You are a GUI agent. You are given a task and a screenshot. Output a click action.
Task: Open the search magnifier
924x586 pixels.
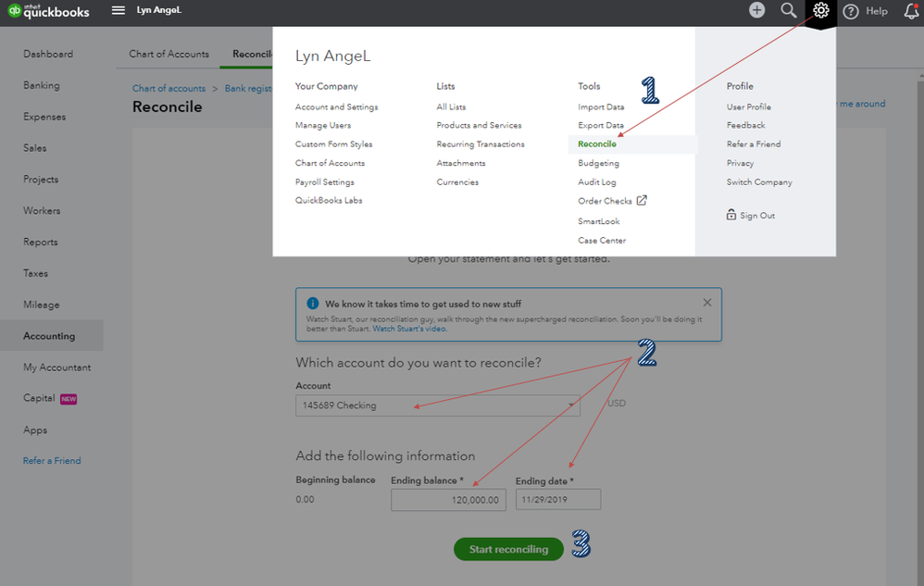(789, 10)
